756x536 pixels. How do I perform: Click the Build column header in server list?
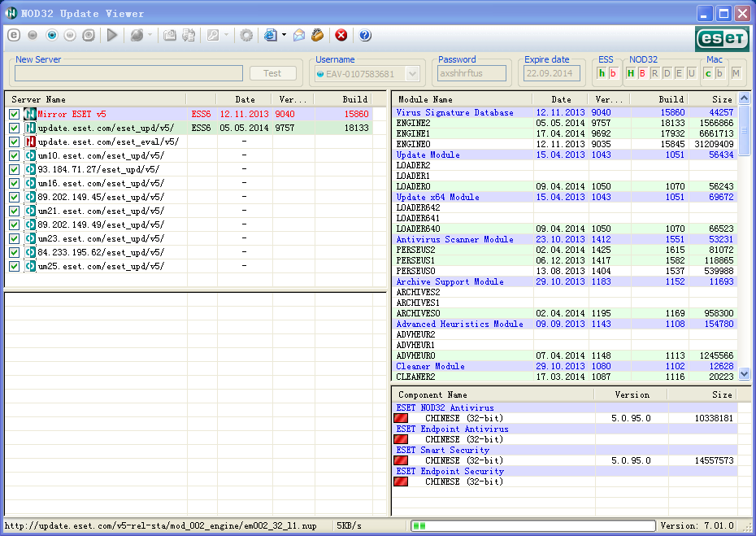343,99
